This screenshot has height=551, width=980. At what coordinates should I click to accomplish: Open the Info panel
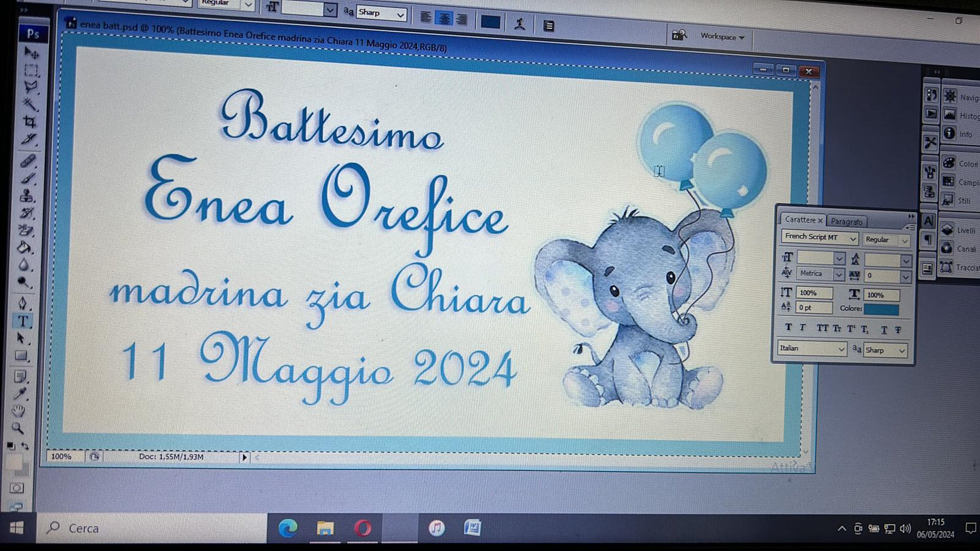coord(958,134)
